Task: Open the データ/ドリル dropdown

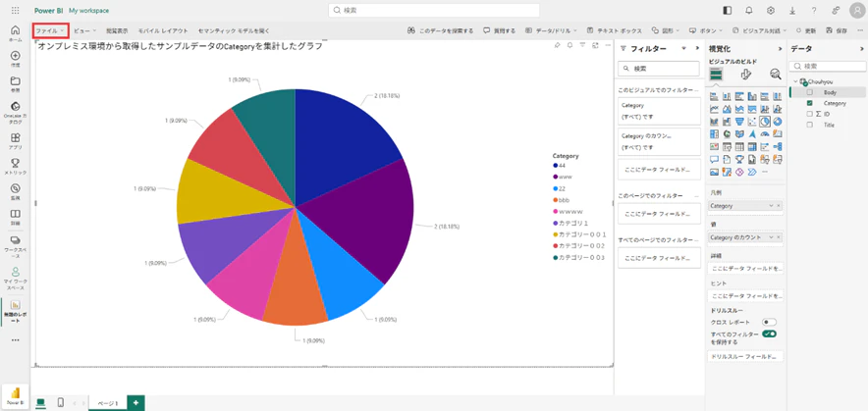Action: [x=552, y=31]
